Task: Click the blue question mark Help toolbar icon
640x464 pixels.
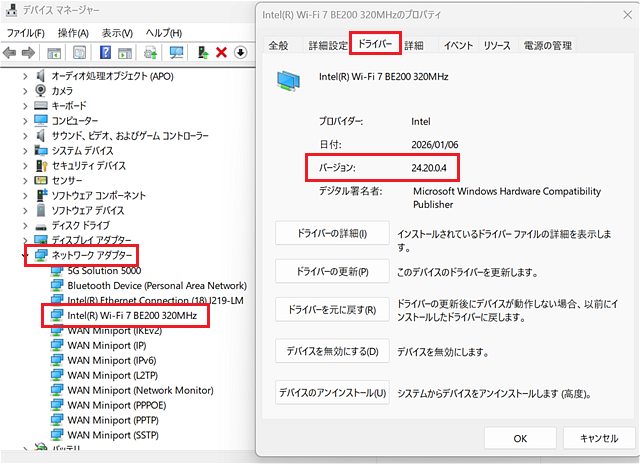Action: coord(105,53)
